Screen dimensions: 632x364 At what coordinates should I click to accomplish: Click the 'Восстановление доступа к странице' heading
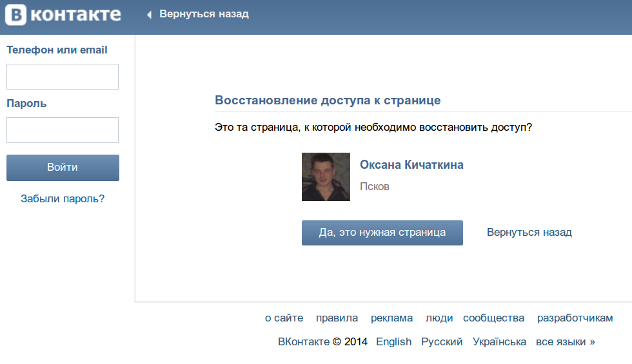pos(328,101)
